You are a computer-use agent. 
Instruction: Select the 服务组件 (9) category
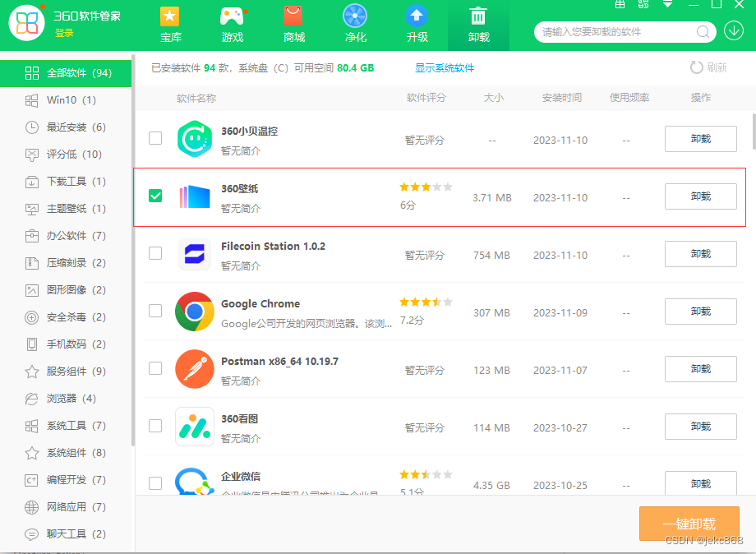pos(66,372)
